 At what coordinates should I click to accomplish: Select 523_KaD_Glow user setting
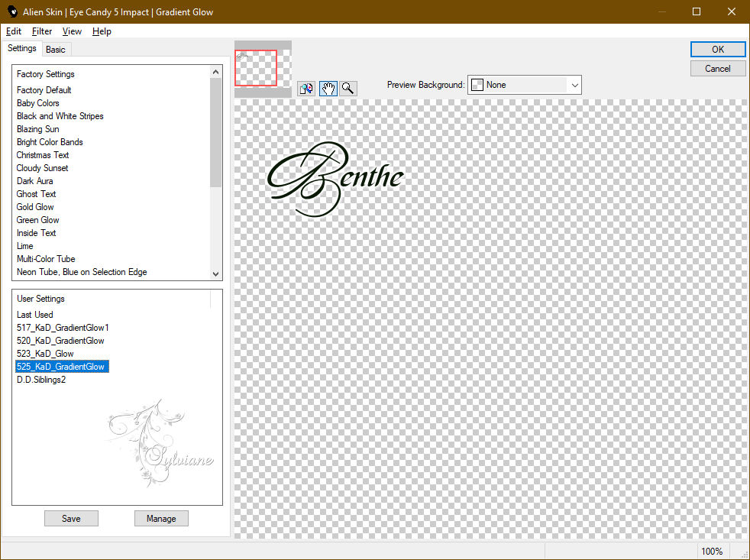pyautogui.click(x=45, y=353)
